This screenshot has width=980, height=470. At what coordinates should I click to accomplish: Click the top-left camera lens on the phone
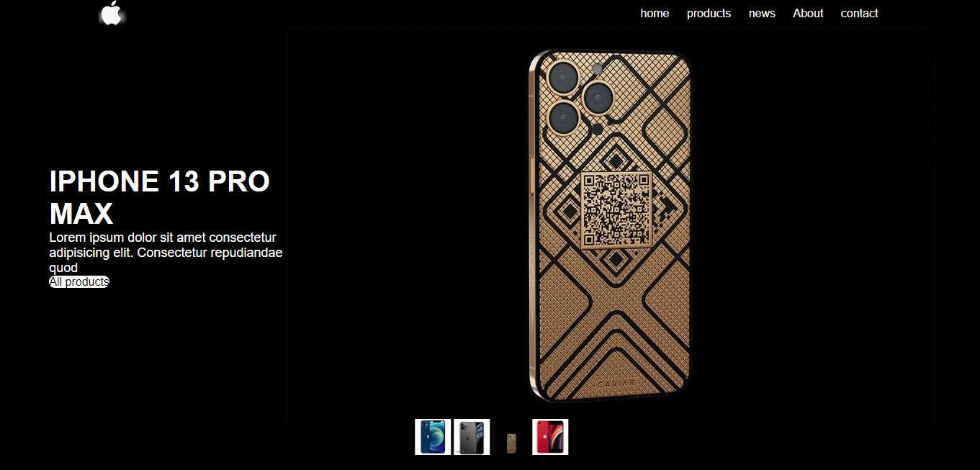(564, 76)
